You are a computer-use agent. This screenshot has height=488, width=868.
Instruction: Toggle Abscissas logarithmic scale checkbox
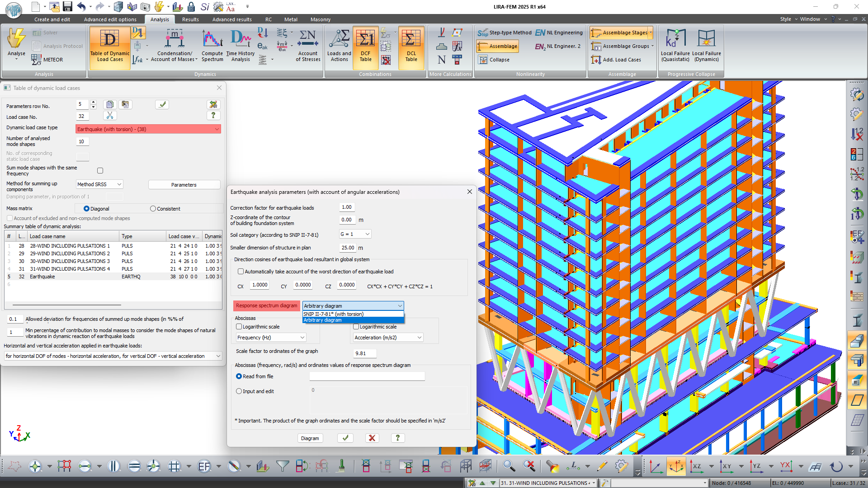239,327
